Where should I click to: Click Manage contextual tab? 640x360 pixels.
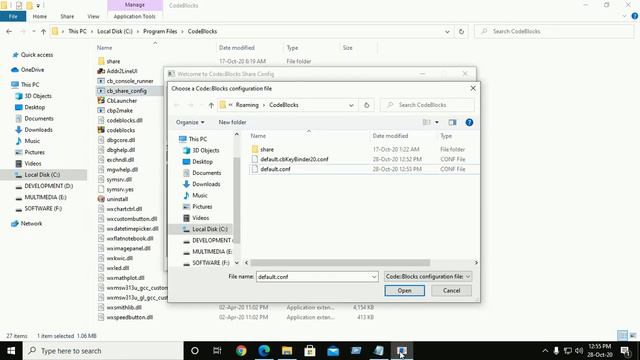pyautogui.click(x=135, y=5)
